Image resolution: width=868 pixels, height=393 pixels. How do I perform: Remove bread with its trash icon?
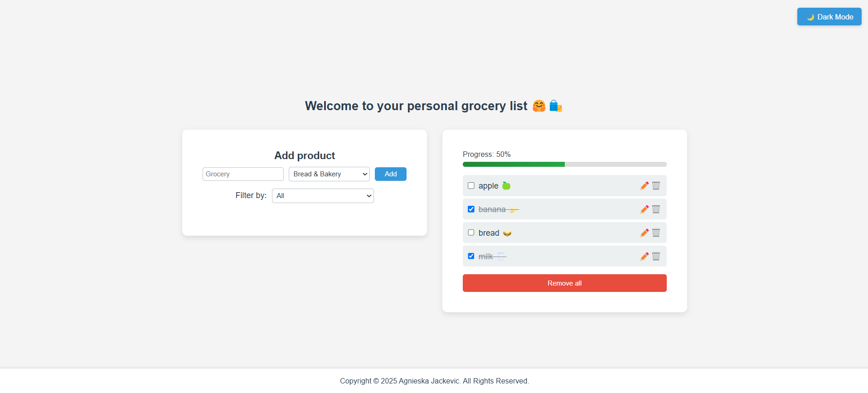tap(656, 233)
